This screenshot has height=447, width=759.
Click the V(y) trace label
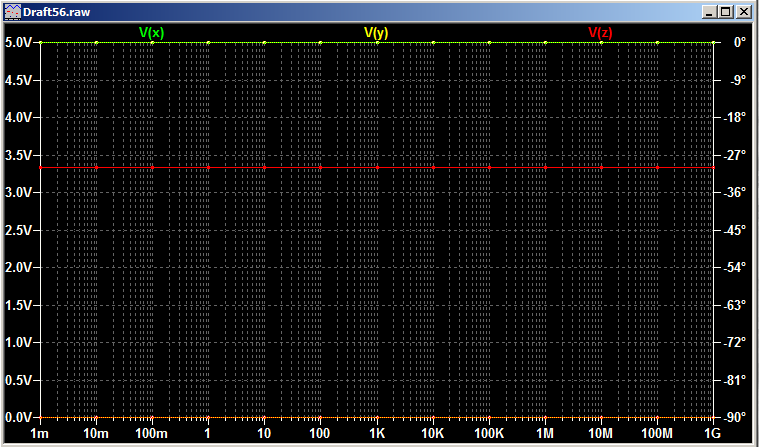376,32
